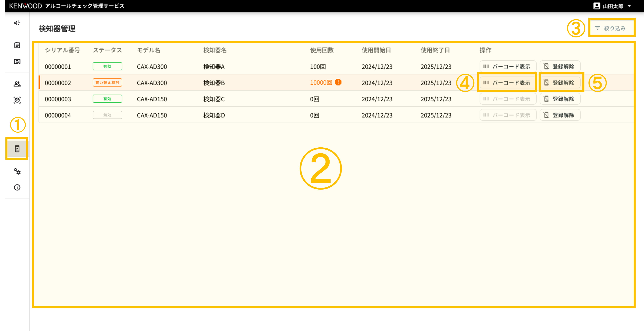Select the row with serial 00000003
Screen dimensions: 644x331
pyautogui.click(x=58, y=99)
